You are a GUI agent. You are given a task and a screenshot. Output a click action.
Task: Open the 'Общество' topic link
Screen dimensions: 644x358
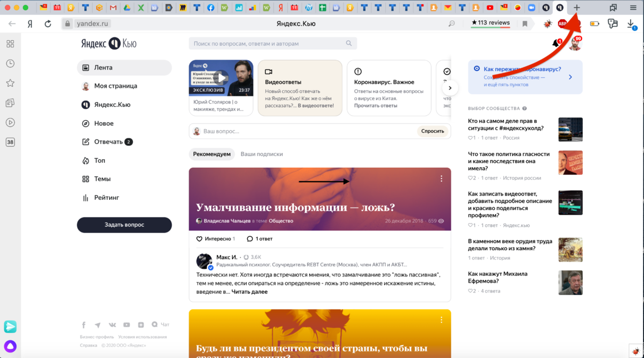point(281,221)
